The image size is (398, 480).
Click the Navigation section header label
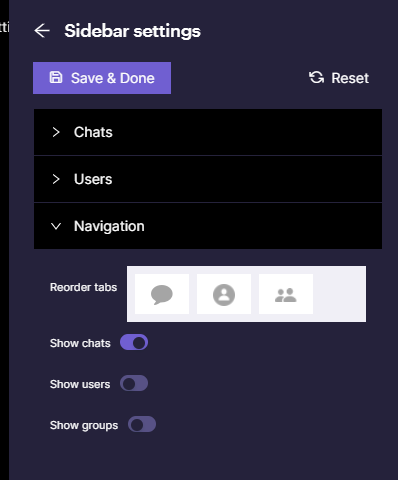point(109,226)
